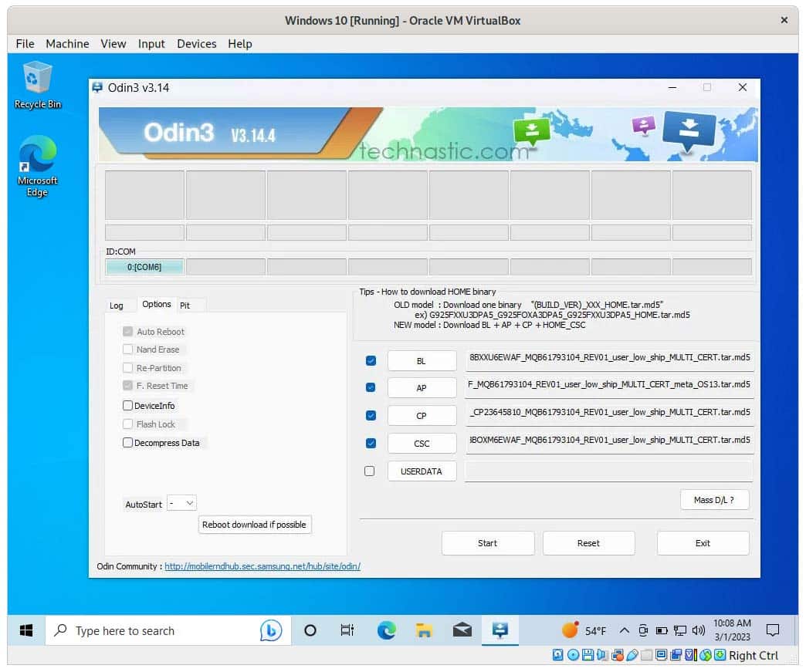The width and height of the screenshot is (806, 672).
Task: Tick the Decompress Data checkbox
Action: [x=127, y=442]
